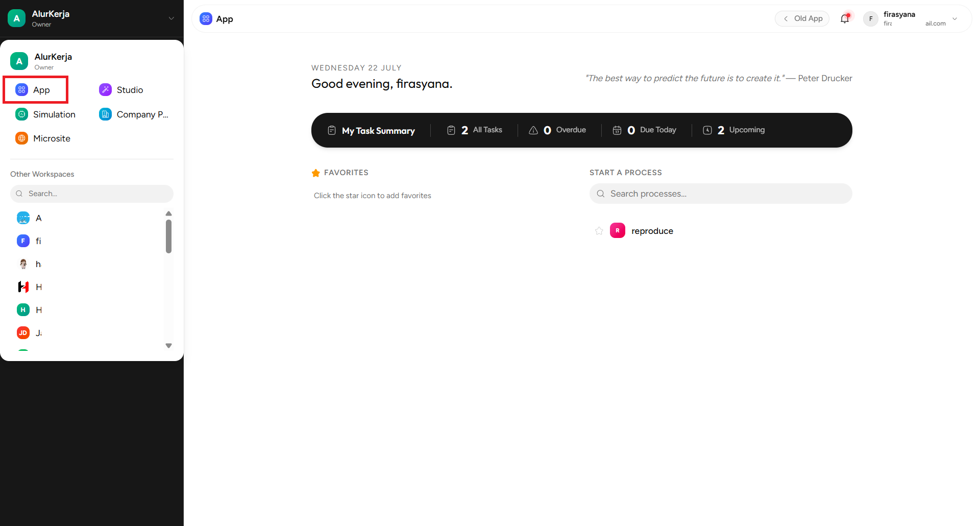
Task: Open the Simulation module
Action: pos(45,114)
